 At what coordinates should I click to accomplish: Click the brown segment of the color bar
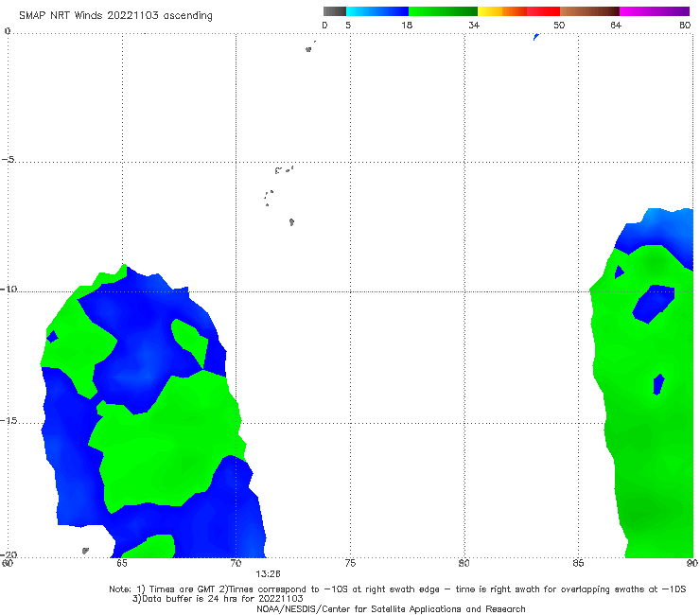(x=589, y=11)
